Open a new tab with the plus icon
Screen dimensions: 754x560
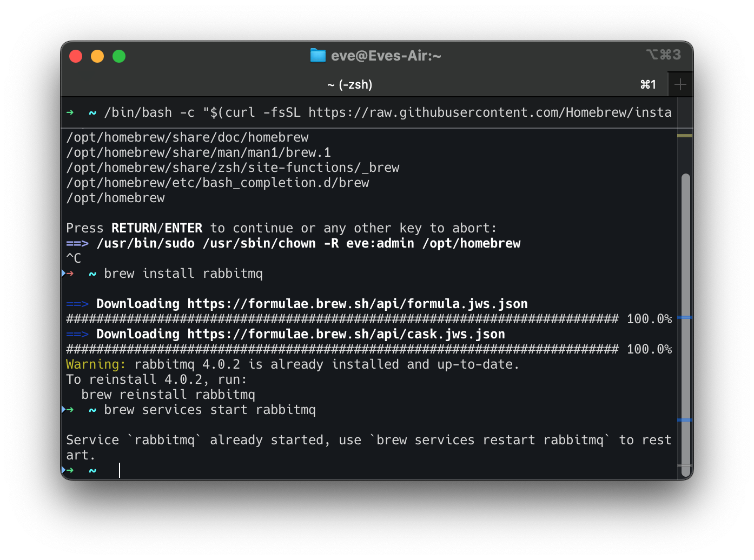680,84
